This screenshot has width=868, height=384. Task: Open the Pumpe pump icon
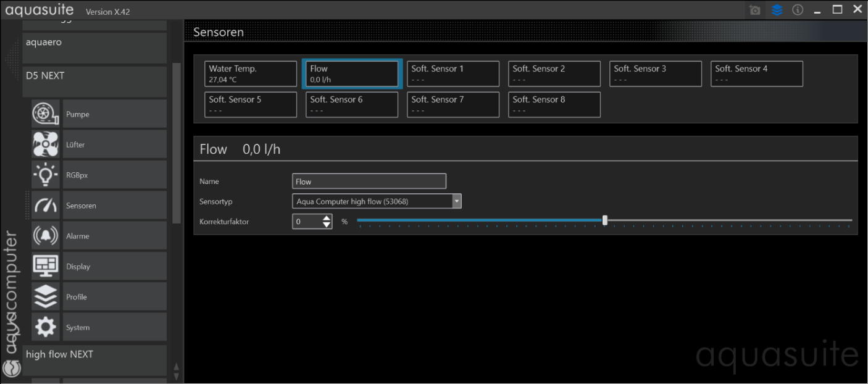[46, 114]
